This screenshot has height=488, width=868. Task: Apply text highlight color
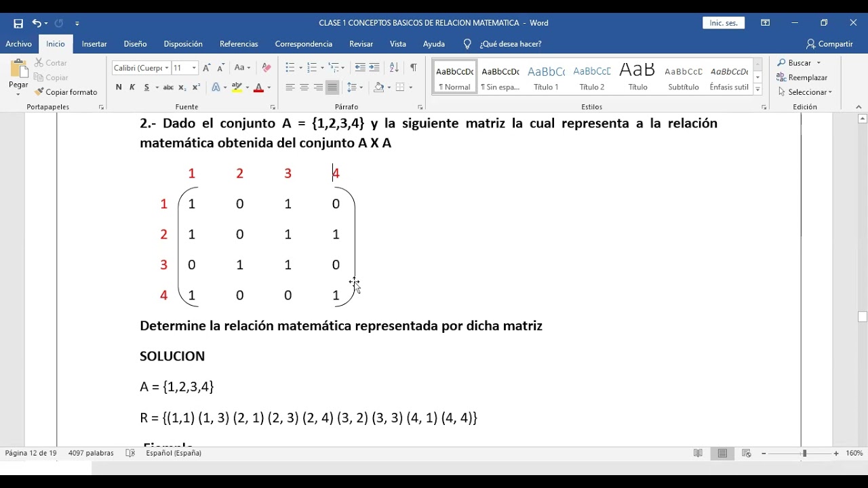click(237, 87)
